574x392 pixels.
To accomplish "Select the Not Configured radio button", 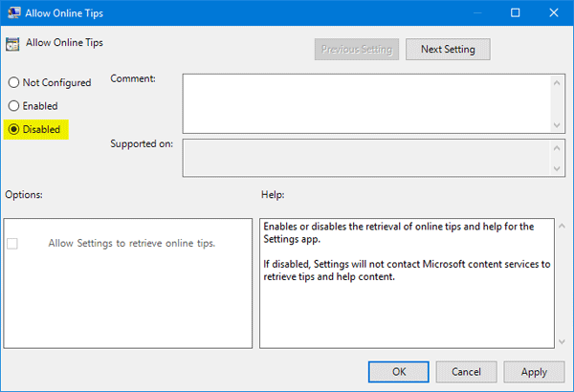I will pos(13,83).
